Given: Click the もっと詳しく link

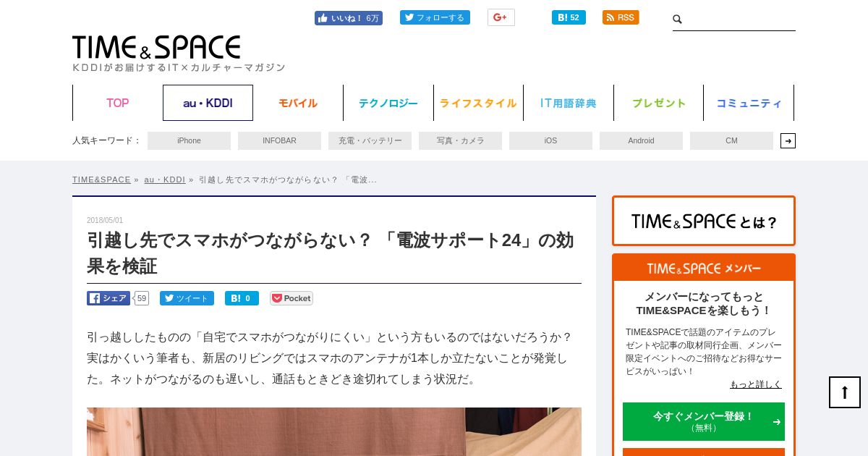Looking at the screenshot, I should click(755, 384).
